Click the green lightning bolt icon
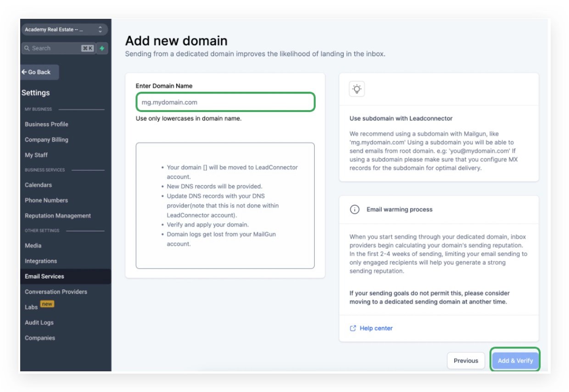 click(102, 48)
